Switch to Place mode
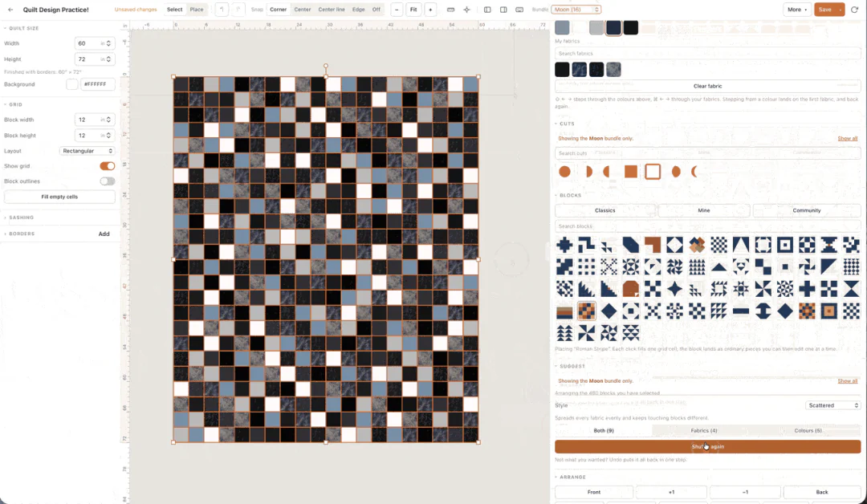The height and width of the screenshot is (504, 867). point(197,10)
